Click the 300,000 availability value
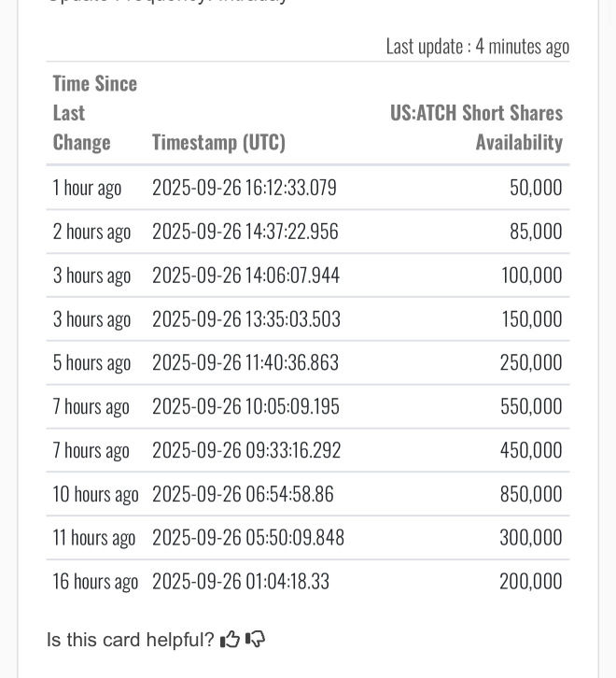The width and height of the screenshot is (616, 678). pyautogui.click(x=530, y=538)
